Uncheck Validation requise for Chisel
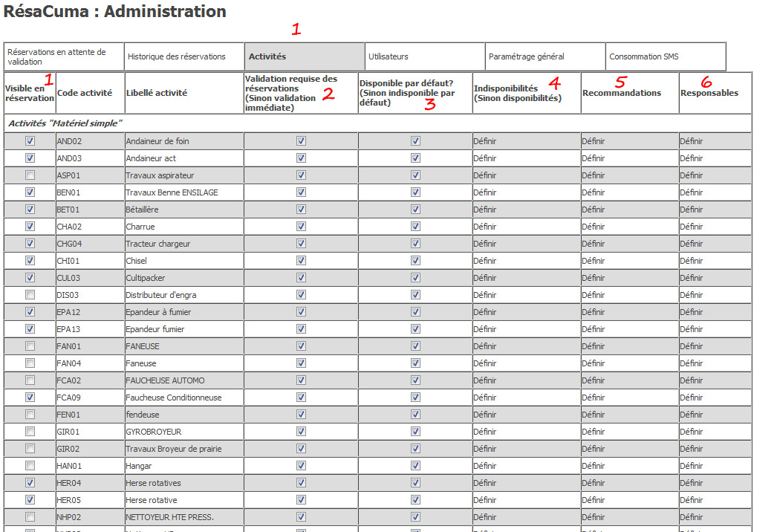757x532 pixels. click(301, 261)
